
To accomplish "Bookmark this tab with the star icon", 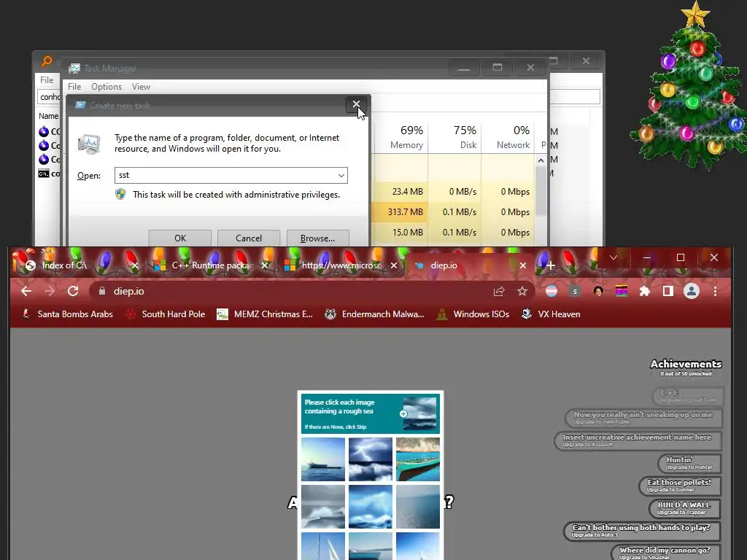I will [x=522, y=291].
